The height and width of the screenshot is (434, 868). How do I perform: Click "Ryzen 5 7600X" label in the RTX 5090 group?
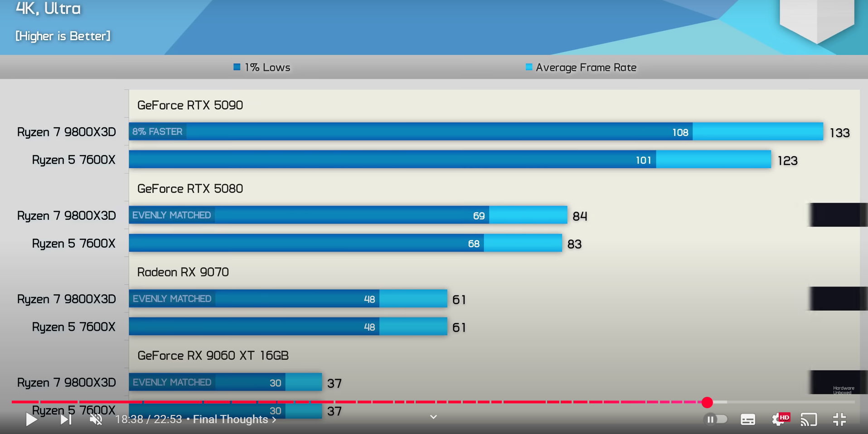coord(74,160)
